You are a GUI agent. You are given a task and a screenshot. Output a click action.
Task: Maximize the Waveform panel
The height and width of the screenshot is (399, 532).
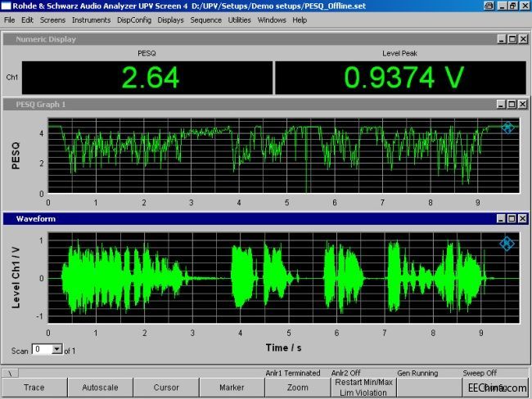(x=512, y=218)
